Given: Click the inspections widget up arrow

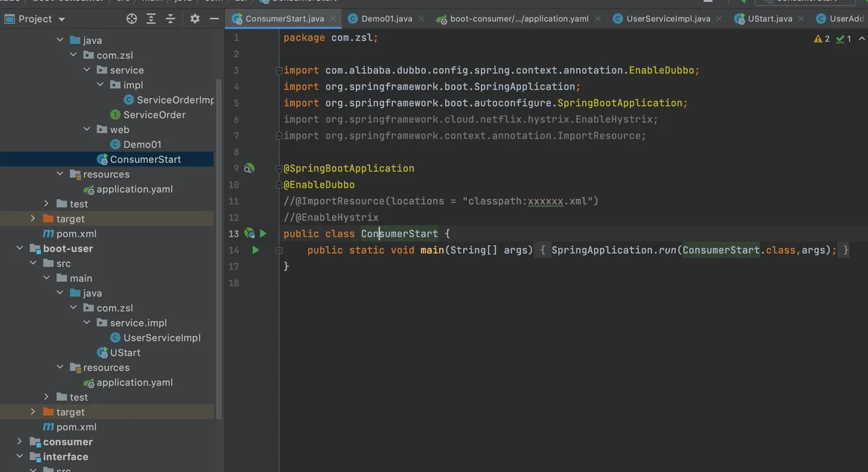Looking at the screenshot, I should click(861, 38).
